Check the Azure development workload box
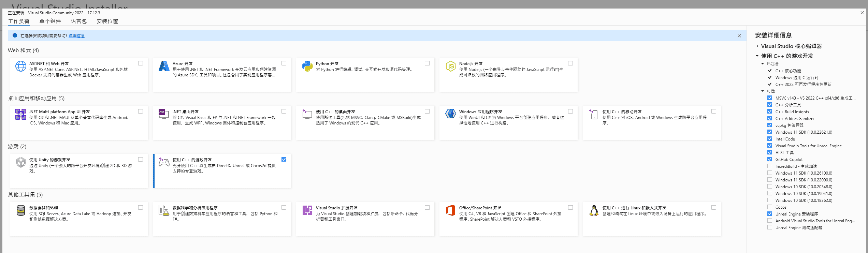The image size is (868, 253). pyautogui.click(x=284, y=63)
